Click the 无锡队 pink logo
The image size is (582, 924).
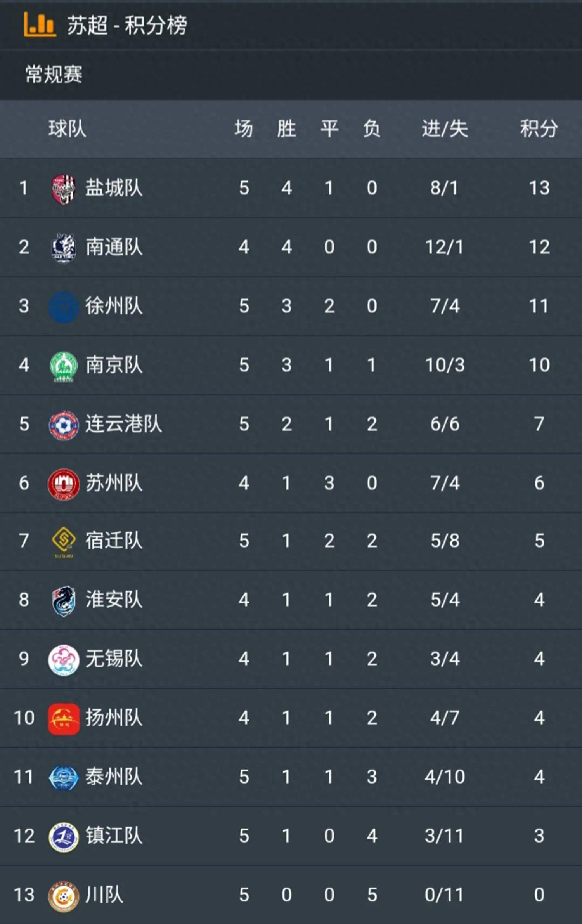(x=64, y=660)
